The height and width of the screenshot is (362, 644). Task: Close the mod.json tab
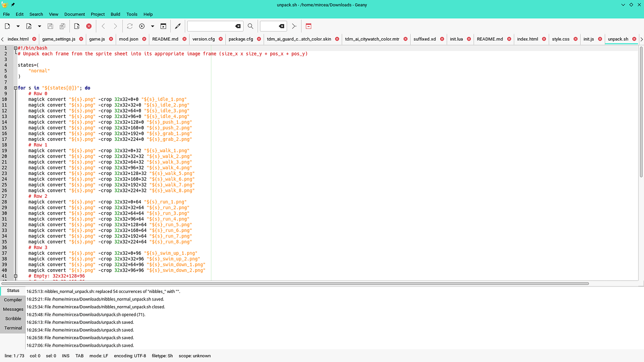click(144, 39)
